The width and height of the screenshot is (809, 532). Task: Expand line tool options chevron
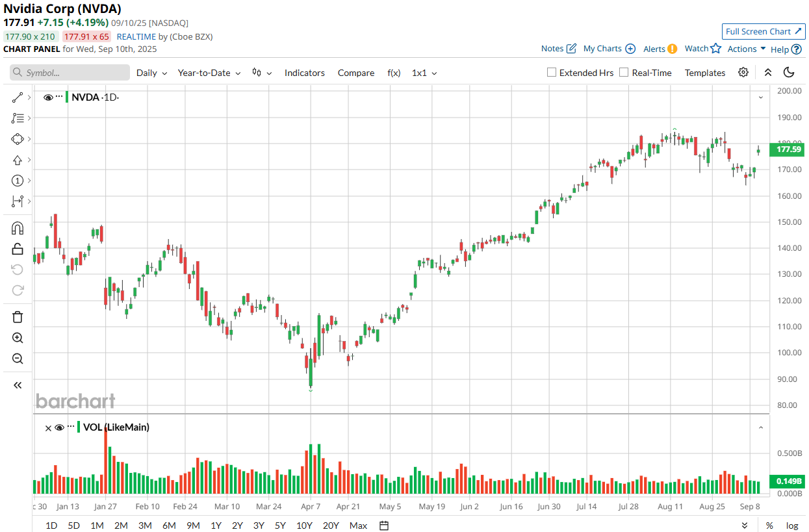pos(29,97)
